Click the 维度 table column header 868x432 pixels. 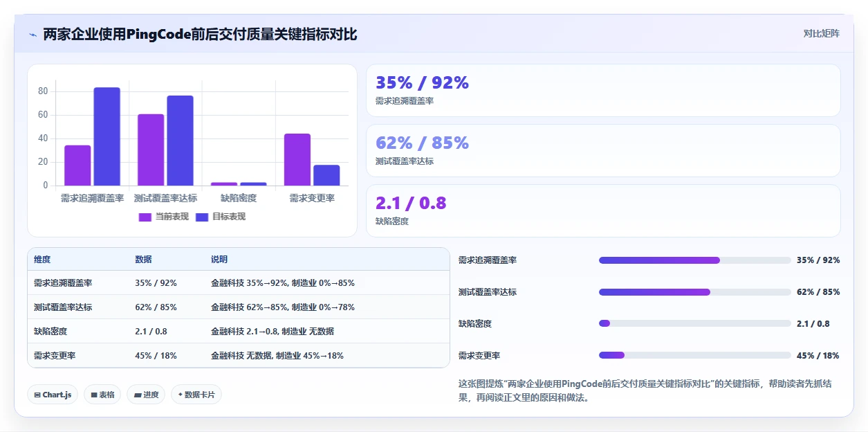42,260
